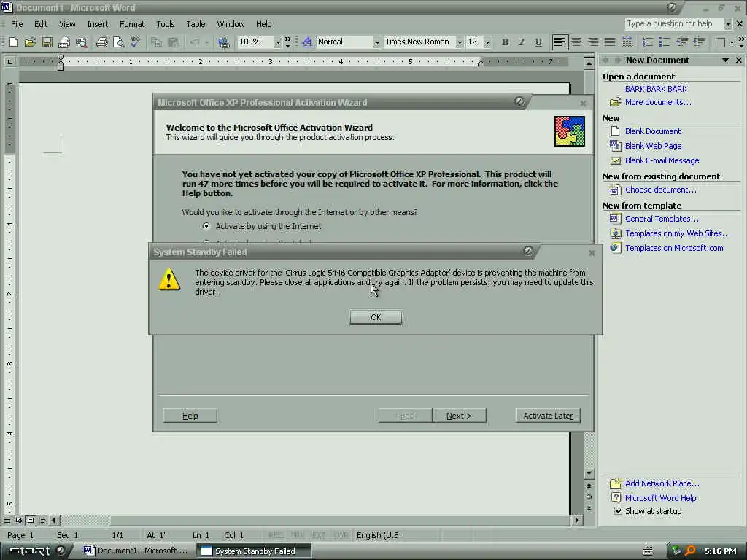
Task: Open the File menu
Action: (x=18, y=24)
